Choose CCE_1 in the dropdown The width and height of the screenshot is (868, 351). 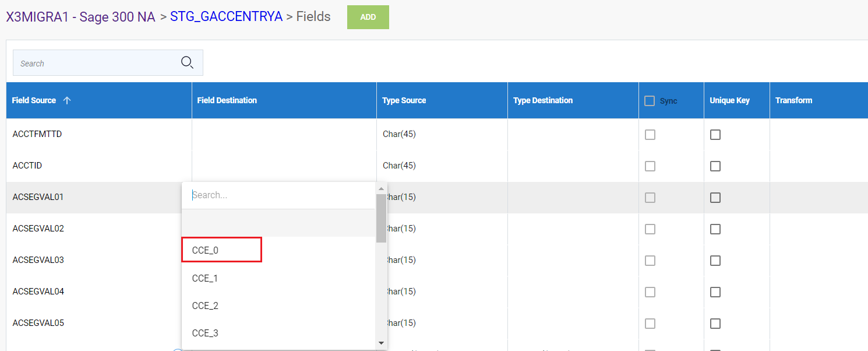click(x=205, y=278)
